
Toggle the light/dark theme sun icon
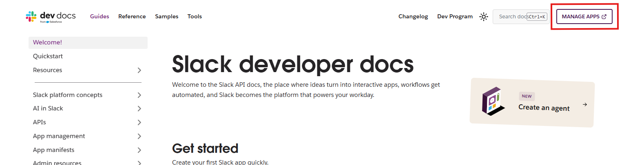(x=484, y=17)
